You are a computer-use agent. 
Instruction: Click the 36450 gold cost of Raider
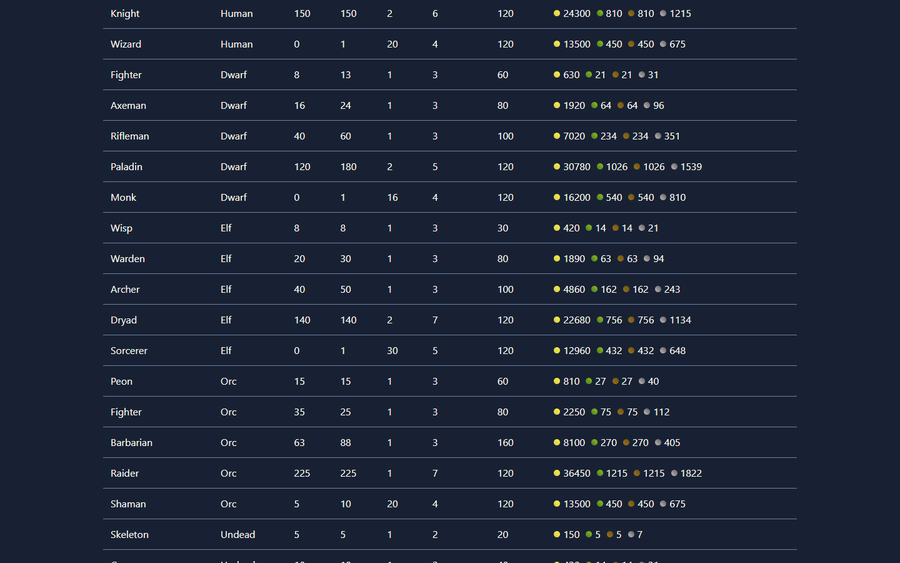(577, 473)
